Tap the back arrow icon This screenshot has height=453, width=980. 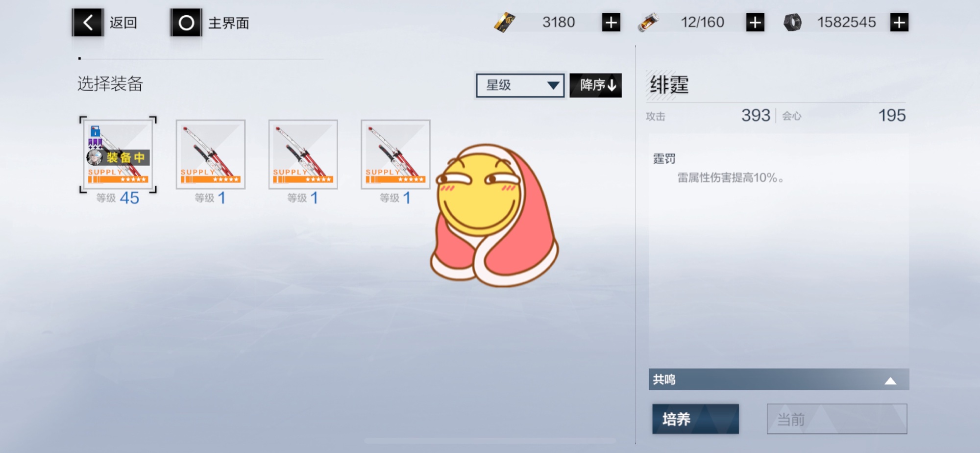[88, 23]
